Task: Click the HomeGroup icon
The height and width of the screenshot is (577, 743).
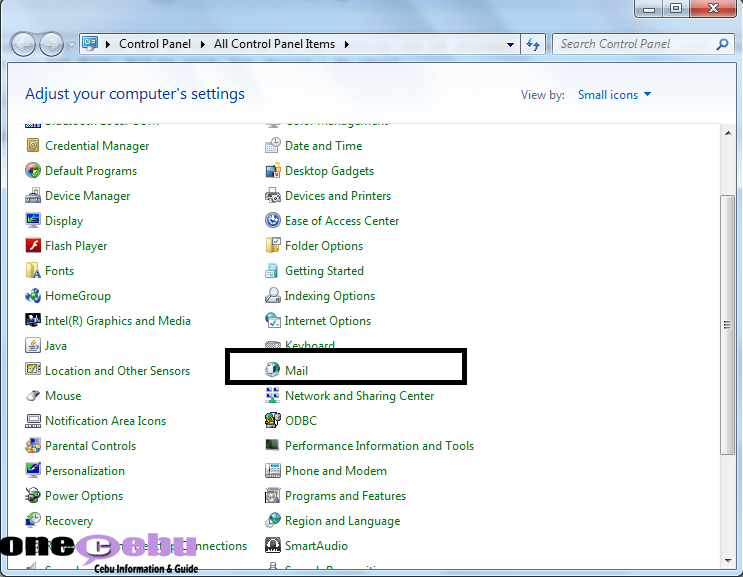Action: point(33,296)
